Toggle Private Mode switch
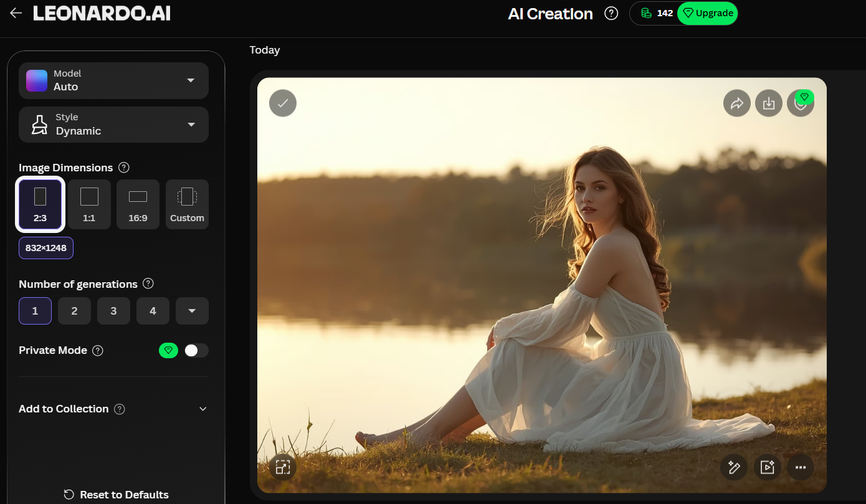Image resolution: width=866 pixels, height=504 pixels. pyautogui.click(x=196, y=351)
